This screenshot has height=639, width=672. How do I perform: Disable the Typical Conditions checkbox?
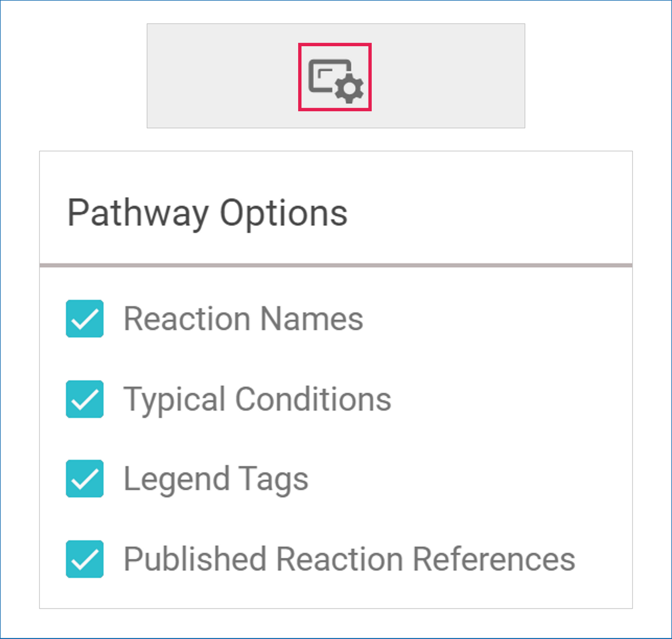[85, 399]
